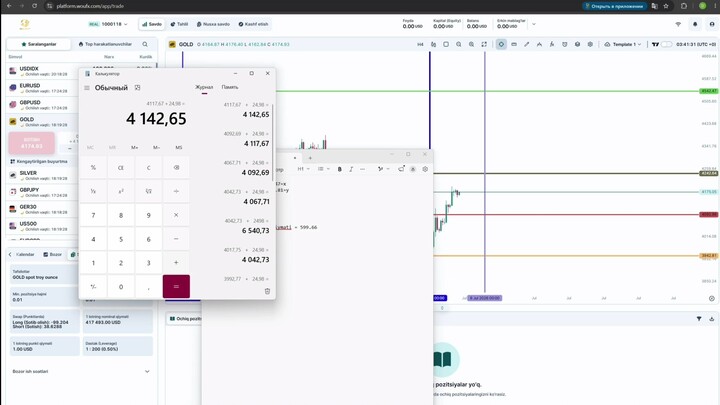Click the connection signal icon in header
The width and height of the screenshot is (720, 405).
[x=678, y=24]
